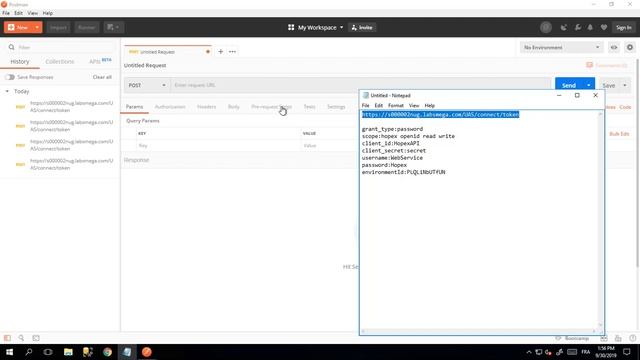Focus the sidebar Filter search field
The image size is (640, 360).
point(61,47)
